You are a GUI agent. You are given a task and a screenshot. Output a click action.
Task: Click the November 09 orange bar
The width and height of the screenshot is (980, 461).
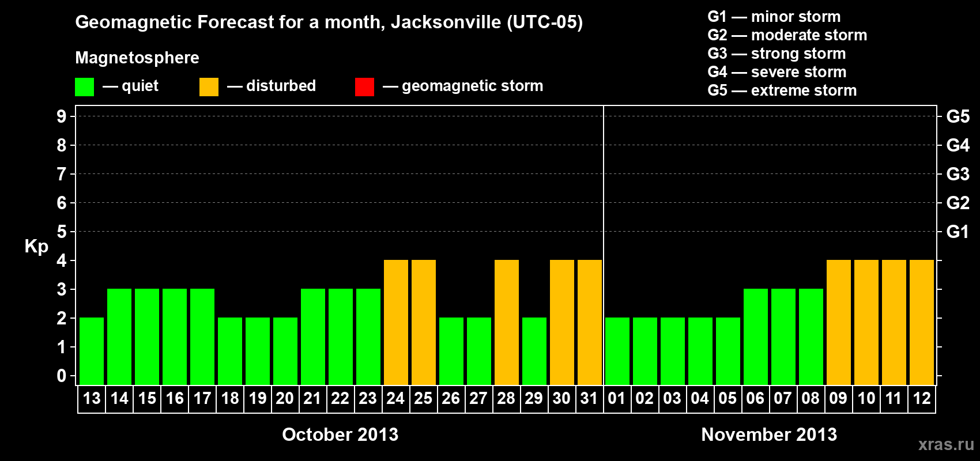point(839,322)
